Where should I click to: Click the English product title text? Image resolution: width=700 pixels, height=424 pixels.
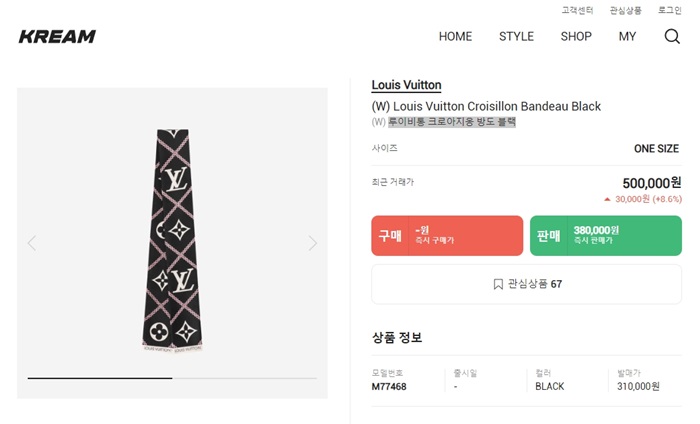pyautogui.click(x=486, y=106)
